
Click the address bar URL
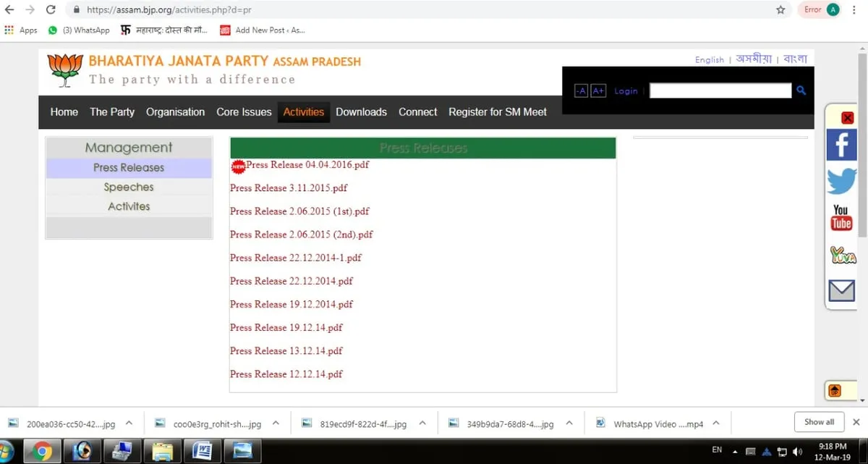coord(169,10)
